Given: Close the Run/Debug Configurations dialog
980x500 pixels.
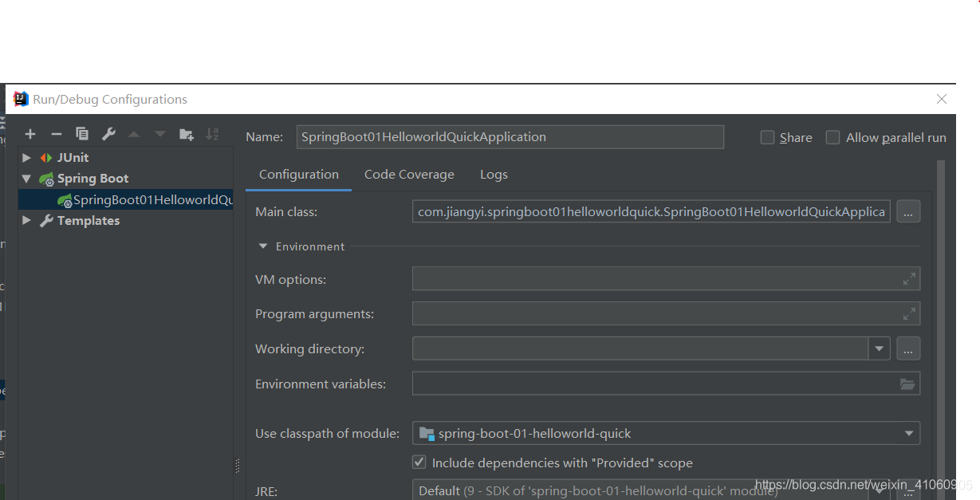Looking at the screenshot, I should coord(942,99).
